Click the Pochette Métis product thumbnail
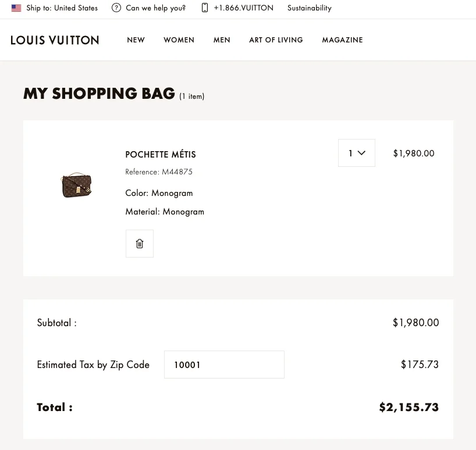Screen dimensions: 476x450 pyautogui.click(x=76, y=184)
